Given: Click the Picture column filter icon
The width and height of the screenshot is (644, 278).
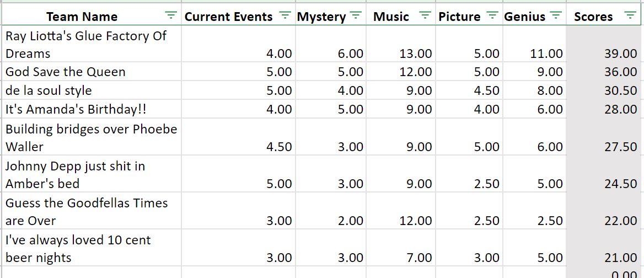Looking at the screenshot, I should pyautogui.click(x=492, y=16).
